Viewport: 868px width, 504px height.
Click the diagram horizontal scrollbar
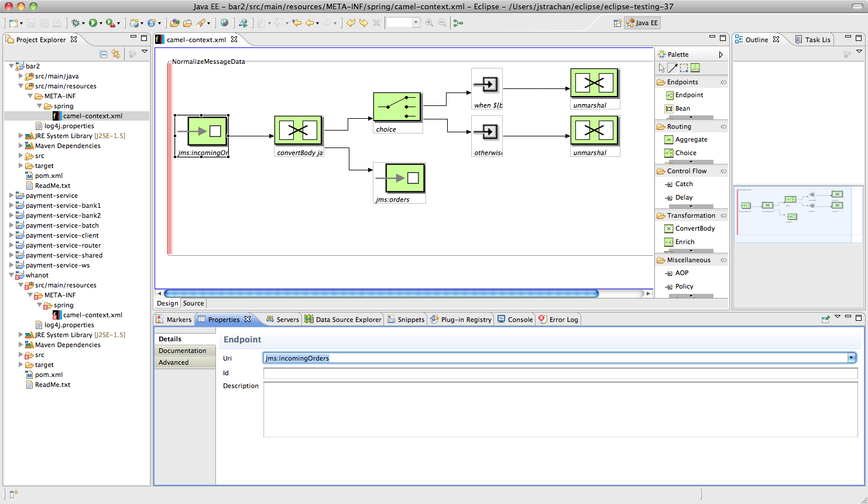pos(380,294)
